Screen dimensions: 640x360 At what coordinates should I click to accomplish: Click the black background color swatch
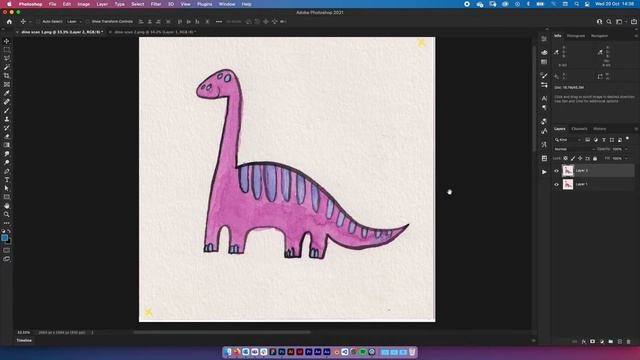[9, 242]
